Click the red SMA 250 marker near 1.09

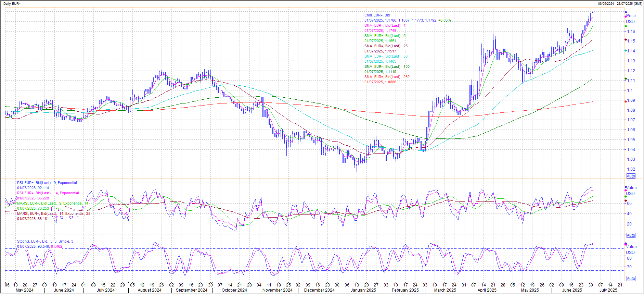(x=626, y=101)
